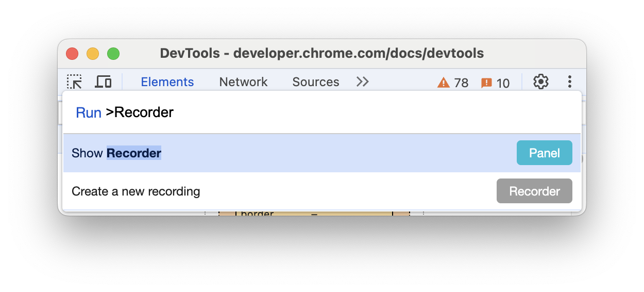Activate the inspect element picker icon

click(x=74, y=82)
